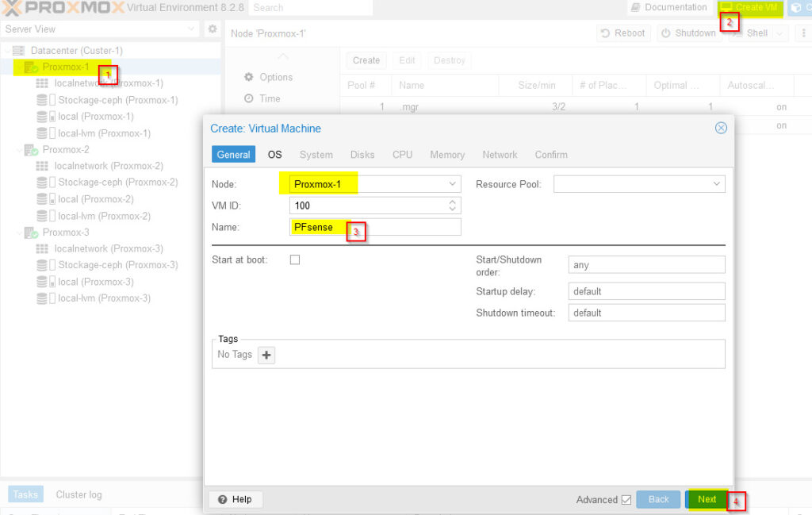Viewport: 812px width, 515px height.
Task: Open the Resource Pool dropdown
Action: (x=716, y=184)
